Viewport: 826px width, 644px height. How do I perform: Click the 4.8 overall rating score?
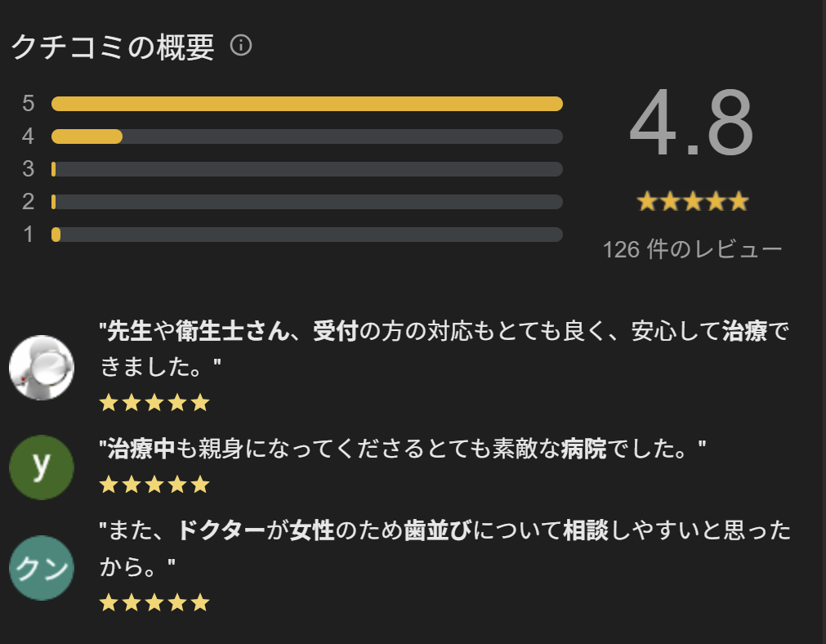(x=691, y=125)
